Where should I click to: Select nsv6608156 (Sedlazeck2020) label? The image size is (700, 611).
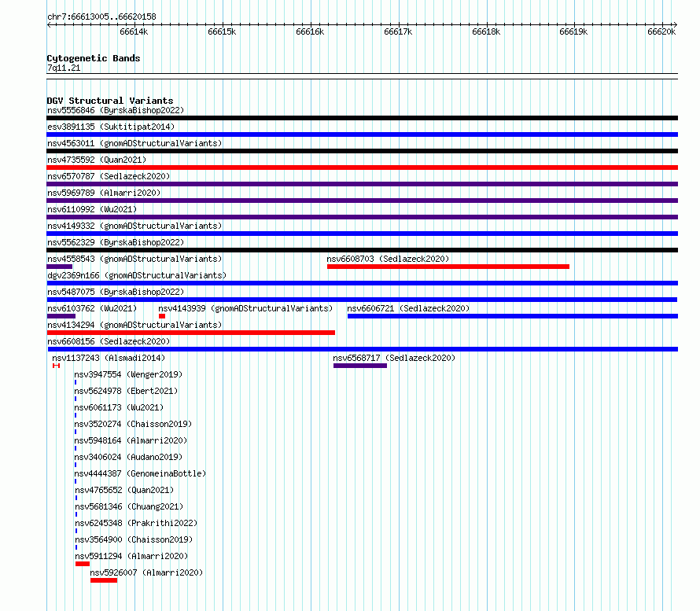coord(109,341)
